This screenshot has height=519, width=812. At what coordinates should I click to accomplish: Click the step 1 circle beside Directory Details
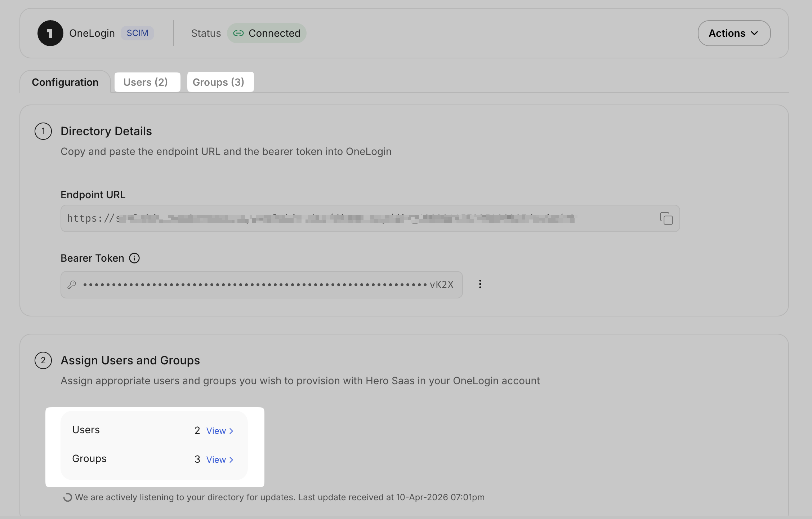[43, 131]
